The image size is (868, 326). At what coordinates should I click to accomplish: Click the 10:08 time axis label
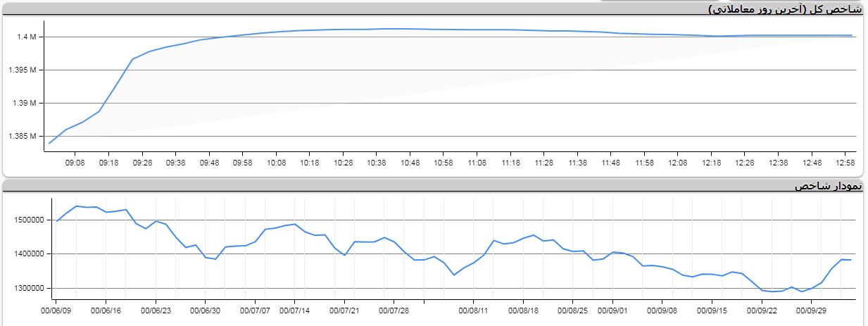[x=276, y=163]
